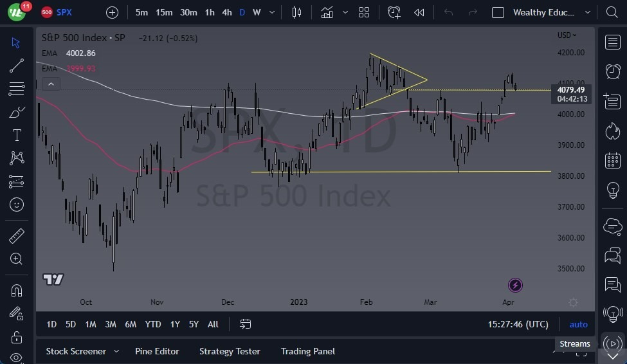Toggle the auto scale option
This screenshot has width=627, height=364.
578,324
